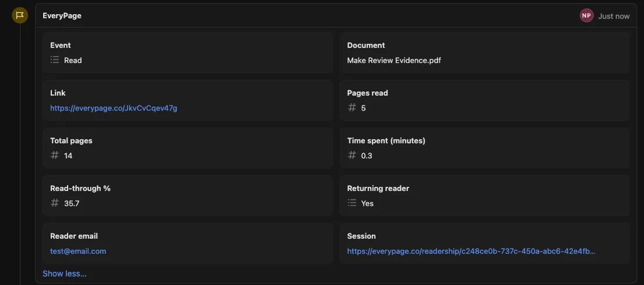644x285 pixels.
Task: Click the Read-through value 35.7
Action: coord(72,204)
